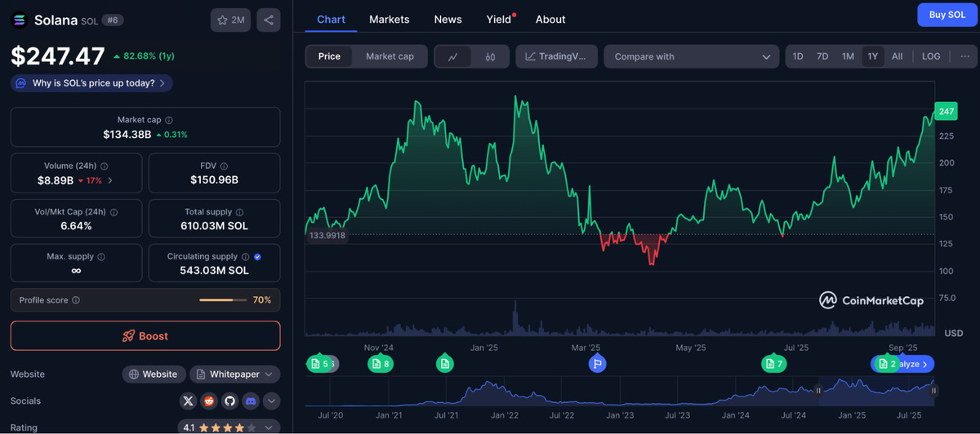Switch to candlestick chart view
The height and width of the screenshot is (434, 980).
(x=490, y=56)
